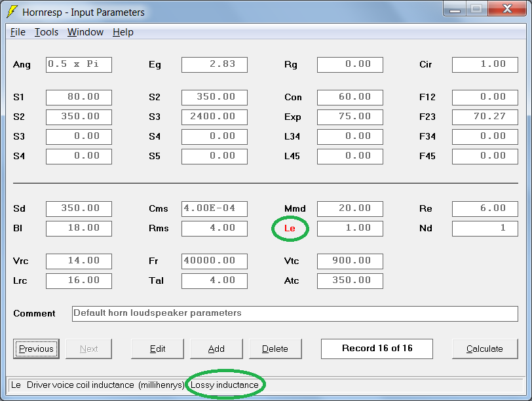This screenshot has width=532, height=401.
Task: Click the Con label
Action: 293,98
